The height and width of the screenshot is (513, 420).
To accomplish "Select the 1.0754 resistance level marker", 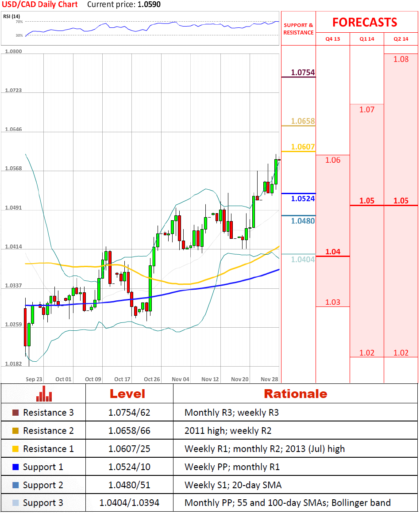I will tap(303, 73).
